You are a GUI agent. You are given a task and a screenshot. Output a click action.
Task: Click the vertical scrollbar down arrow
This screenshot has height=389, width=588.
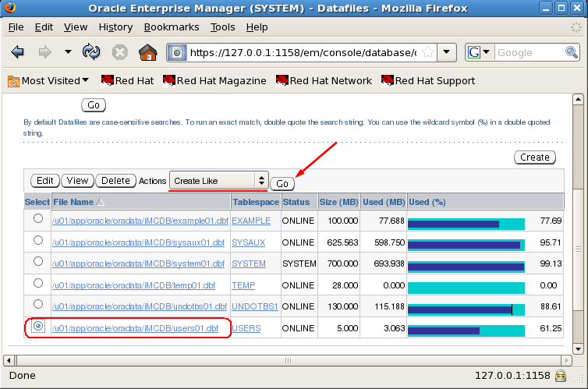pos(578,349)
